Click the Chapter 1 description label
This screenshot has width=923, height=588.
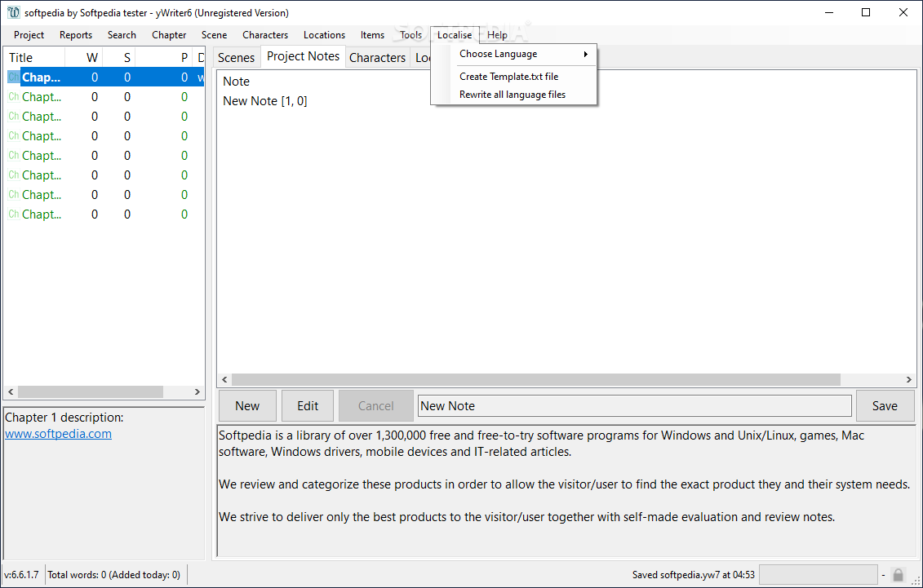click(x=64, y=418)
